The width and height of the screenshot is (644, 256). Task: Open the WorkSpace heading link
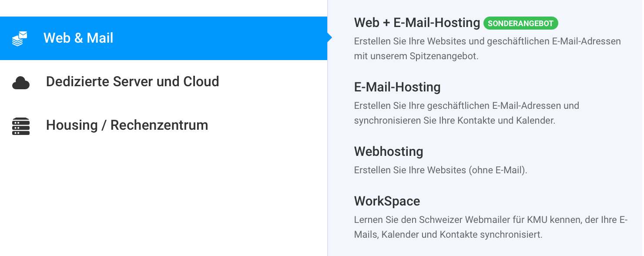click(387, 201)
